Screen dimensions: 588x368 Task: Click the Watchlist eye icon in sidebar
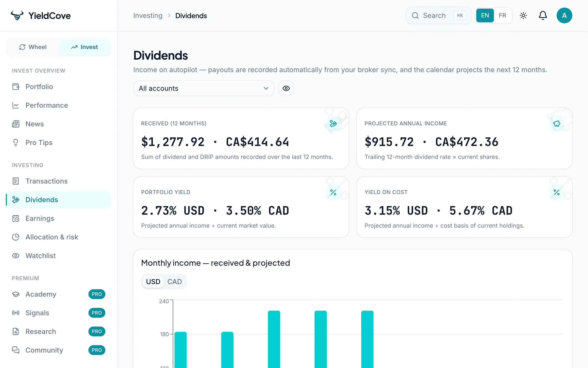pos(16,256)
